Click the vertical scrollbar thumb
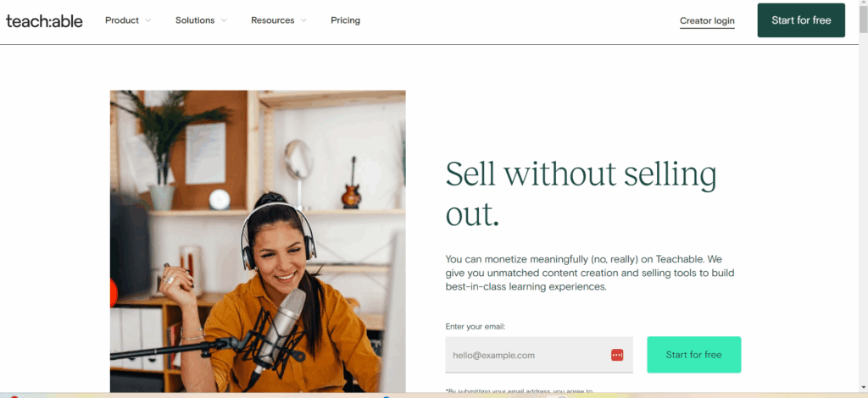Viewport: 868px width, 398px height. tap(863, 19)
